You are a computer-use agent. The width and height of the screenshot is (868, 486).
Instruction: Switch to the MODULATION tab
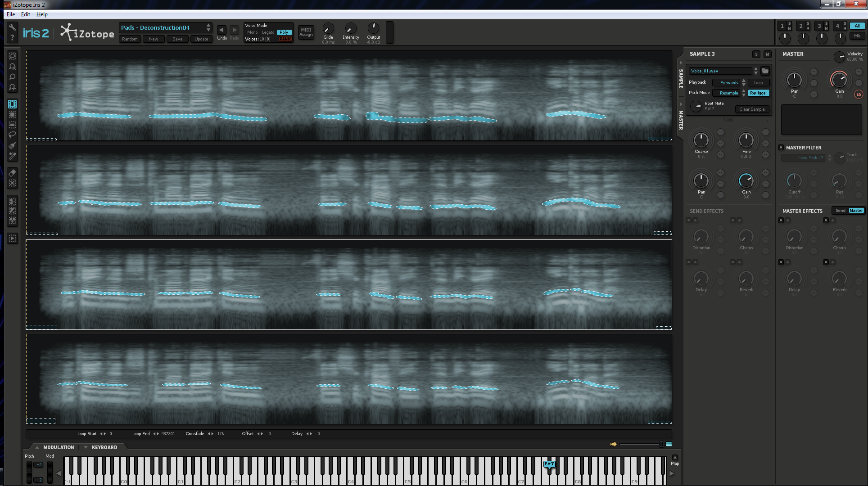(58, 447)
